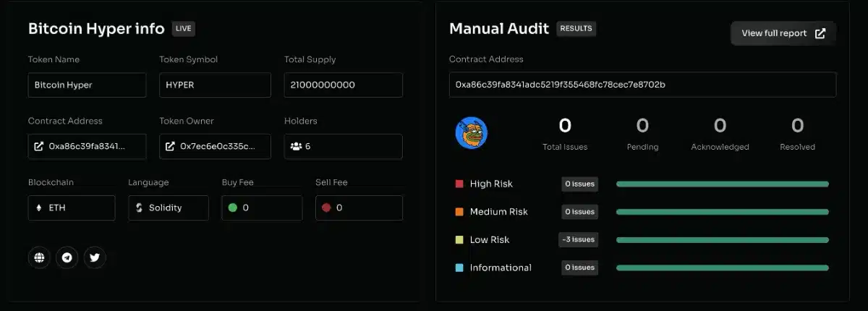Click the Resolved count

coord(797,126)
